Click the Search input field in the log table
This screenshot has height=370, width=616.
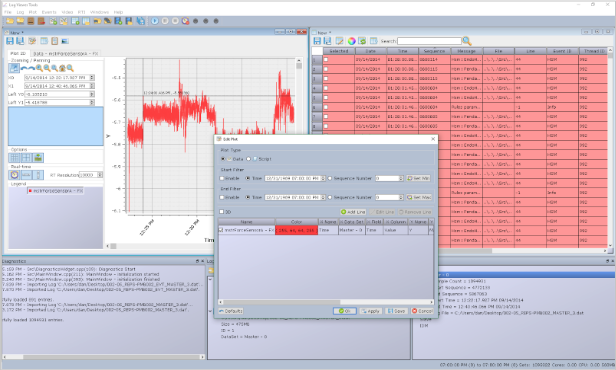click(429, 41)
